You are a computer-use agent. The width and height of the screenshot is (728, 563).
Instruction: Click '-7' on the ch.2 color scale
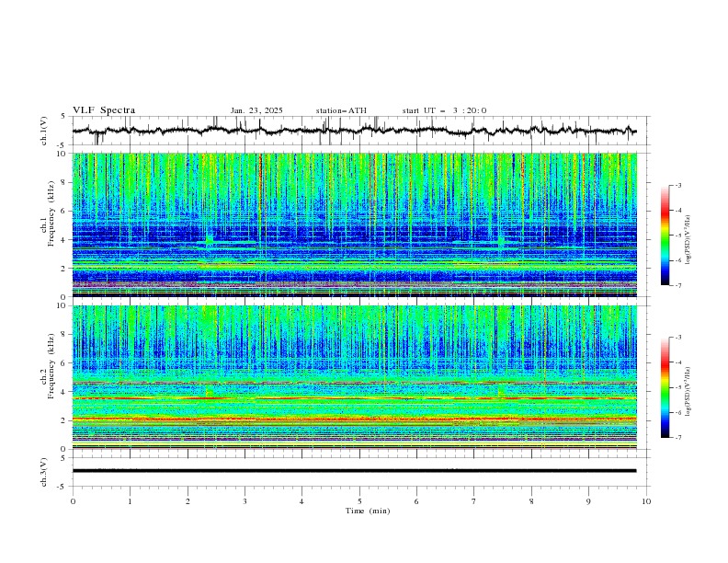tap(677, 438)
